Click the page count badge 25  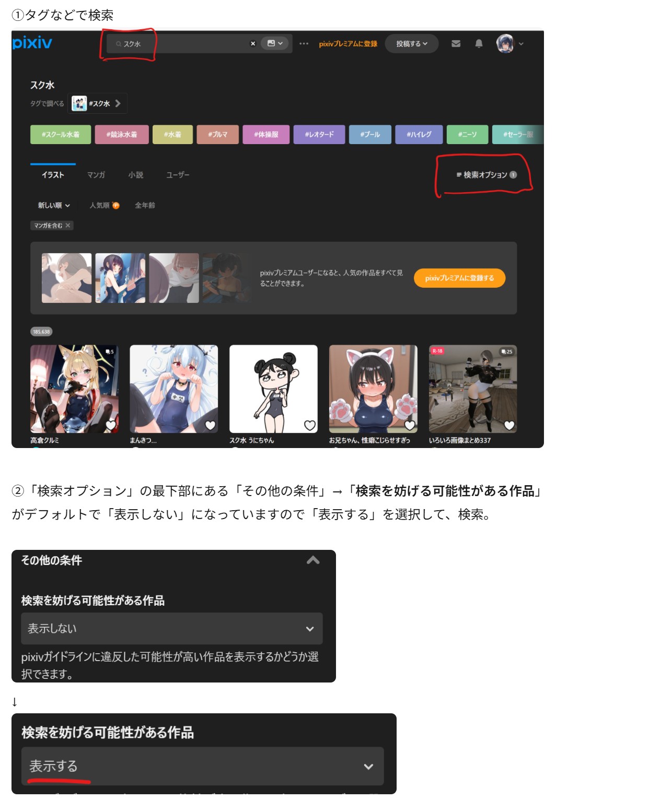tap(506, 351)
